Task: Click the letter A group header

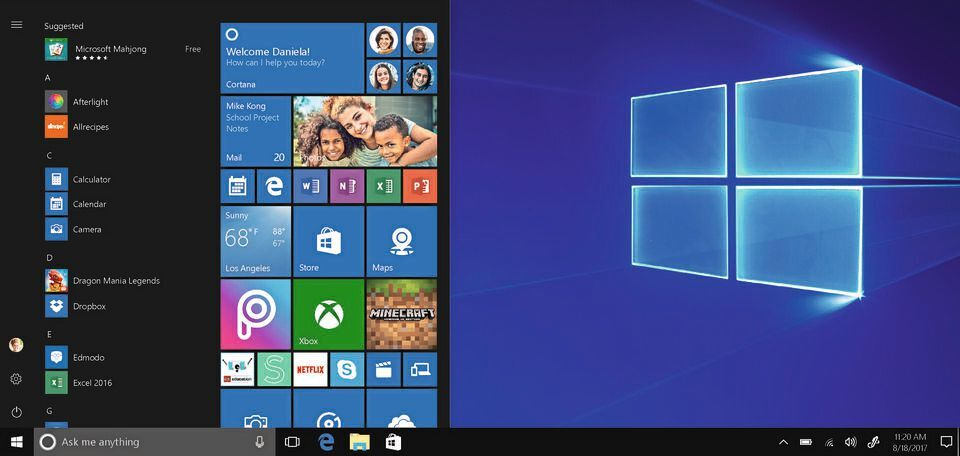Action: pos(48,78)
